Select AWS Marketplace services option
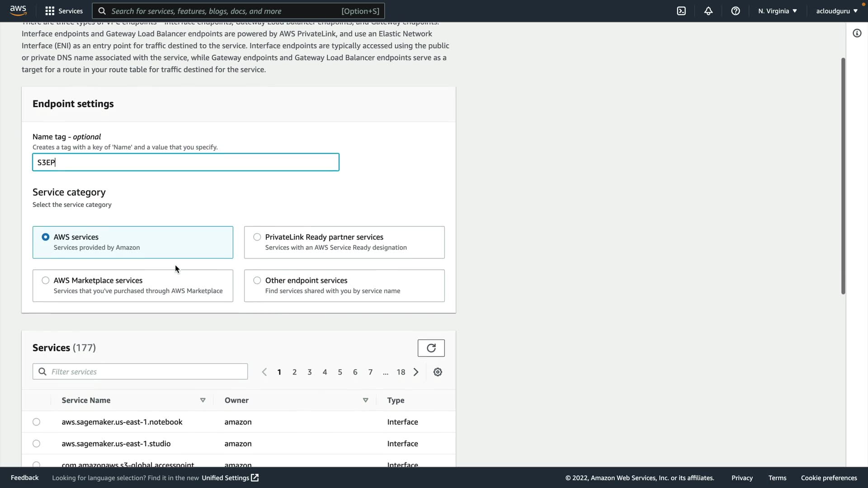Screen dimensions: 868x488 (46, 281)
